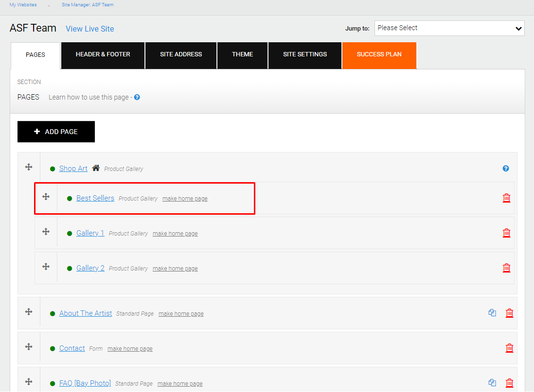Open the Header & Footer tab
534x392 pixels.
(x=103, y=55)
